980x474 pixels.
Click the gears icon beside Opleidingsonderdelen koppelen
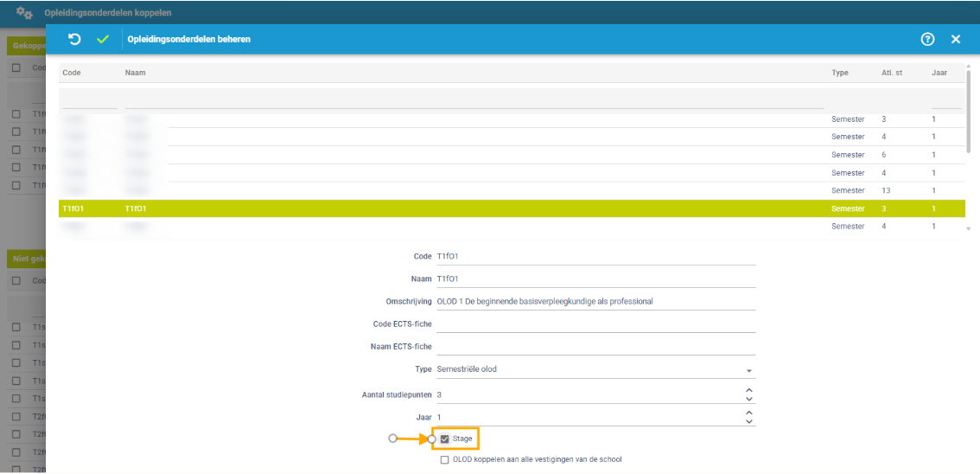click(25, 13)
